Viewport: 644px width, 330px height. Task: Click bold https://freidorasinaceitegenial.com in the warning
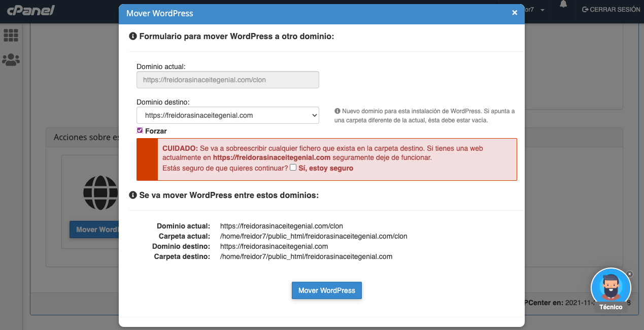(272, 158)
